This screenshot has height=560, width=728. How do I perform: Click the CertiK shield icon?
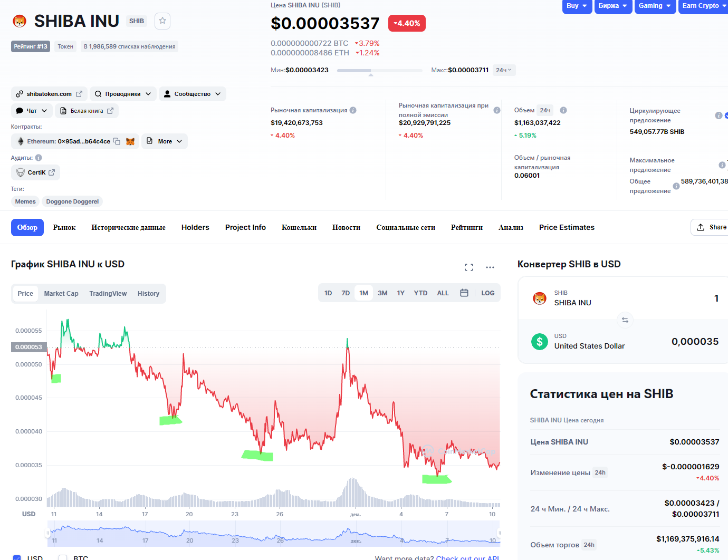tap(21, 172)
